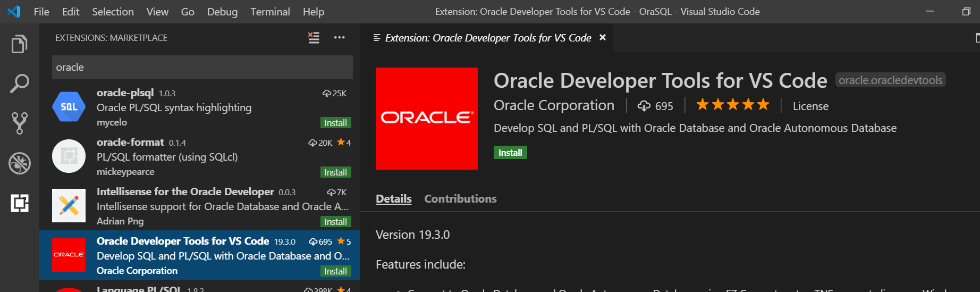Screen dimensions: 980x292
Task: Click the VS Code logo icon
Action: 14,11
